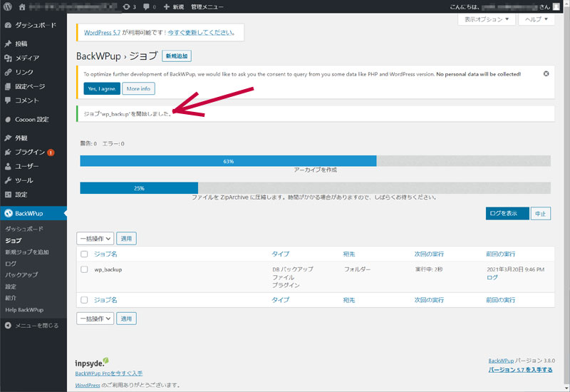Open the 固定ページ menu icon

pos(8,86)
